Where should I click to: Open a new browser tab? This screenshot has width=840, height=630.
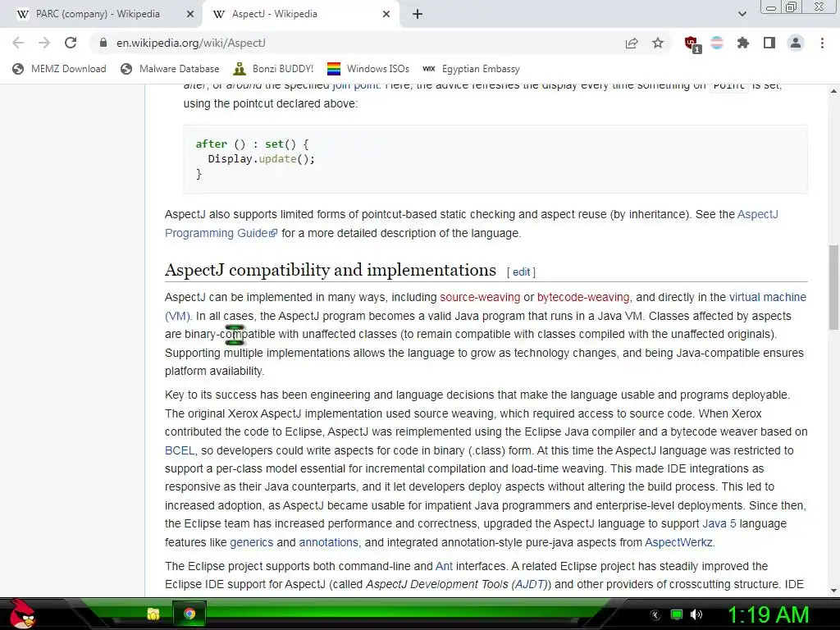pyautogui.click(x=418, y=15)
